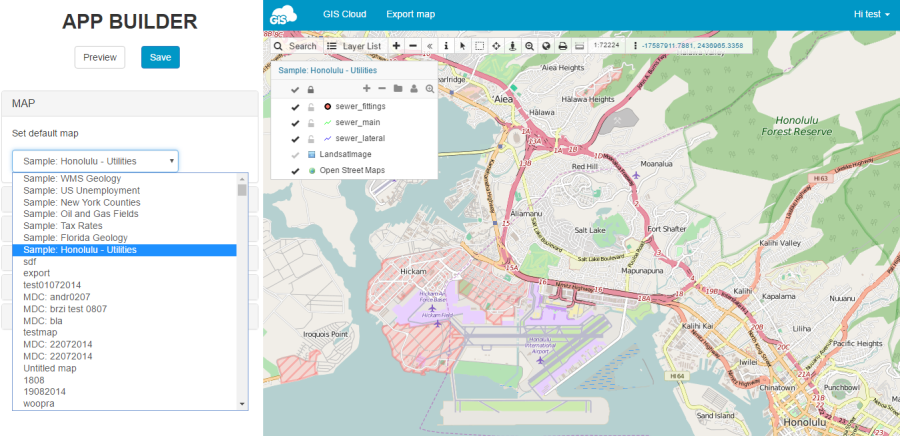Select the info identify tool
Image resolution: width=900 pixels, height=436 pixels.
click(x=446, y=46)
